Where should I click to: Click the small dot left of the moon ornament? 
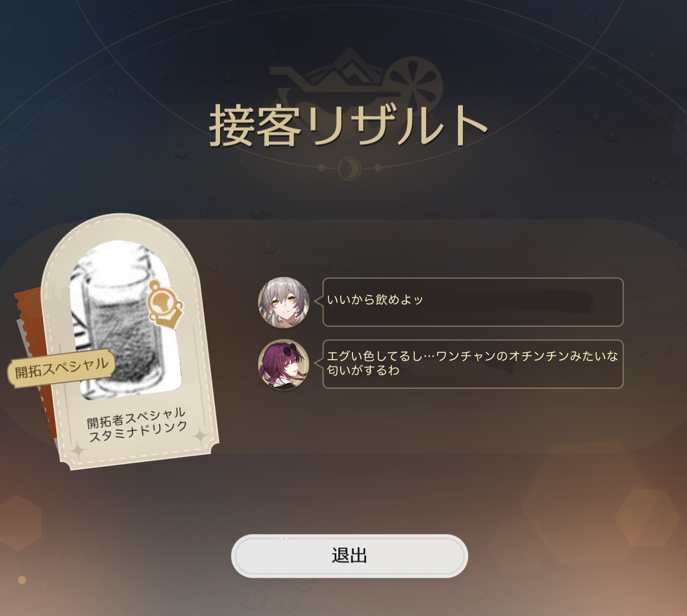click(322, 168)
